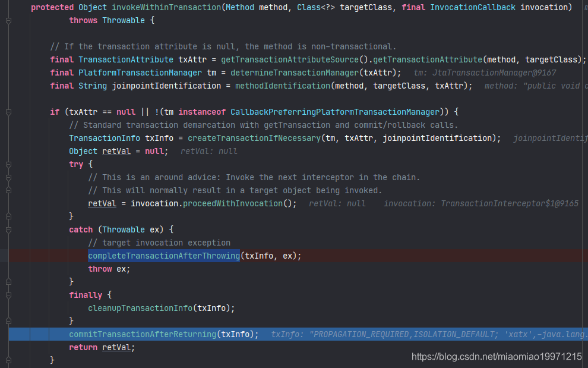The height and width of the screenshot is (368, 588).
Task: Click the try keyword
Action: pyautogui.click(x=76, y=165)
